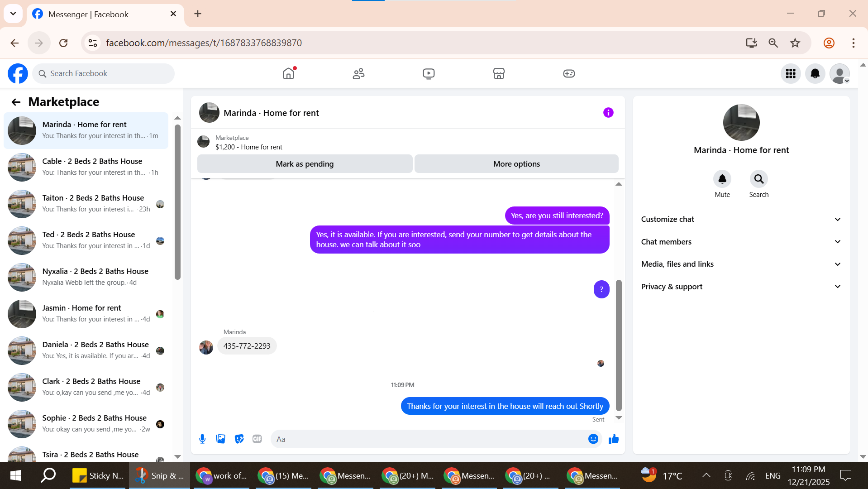Open the Facebook menu grid icon
Screen dimensions: 868x489
[x=791, y=73]
